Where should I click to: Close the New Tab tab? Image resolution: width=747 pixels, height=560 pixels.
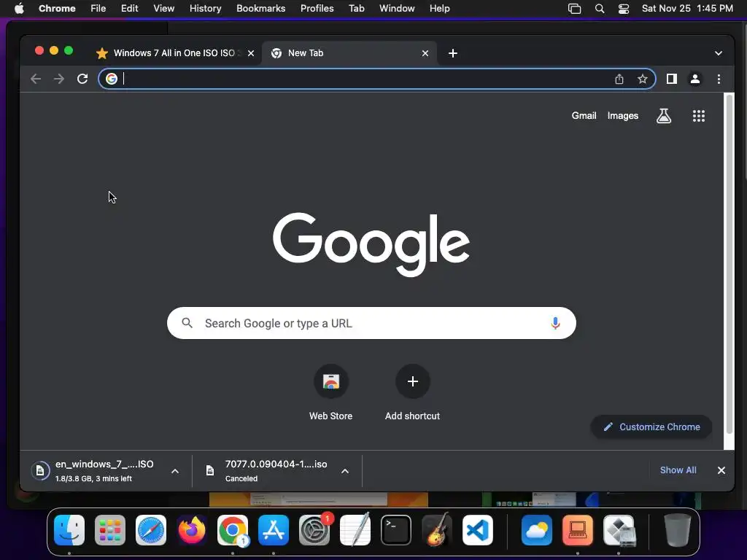point(425,53)
